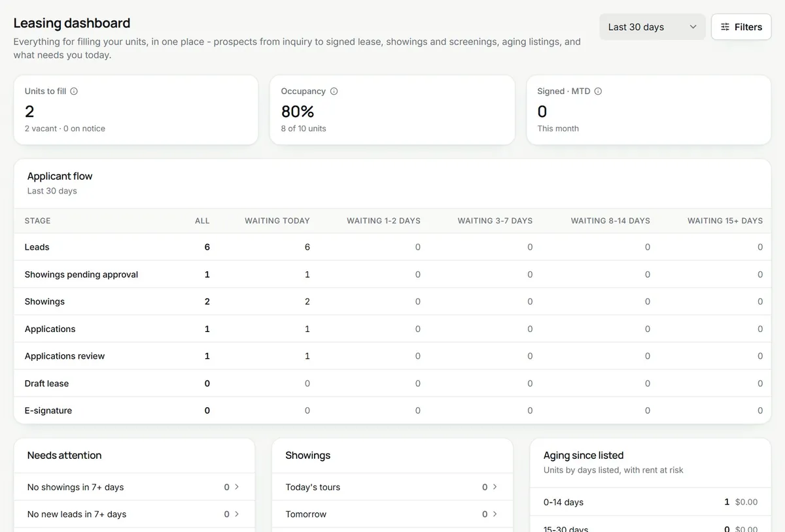The width and height of the screenshot is (785, 532).
Task: Click $0.00 rent at risk for 0-14 days
Action: (746, 502)
